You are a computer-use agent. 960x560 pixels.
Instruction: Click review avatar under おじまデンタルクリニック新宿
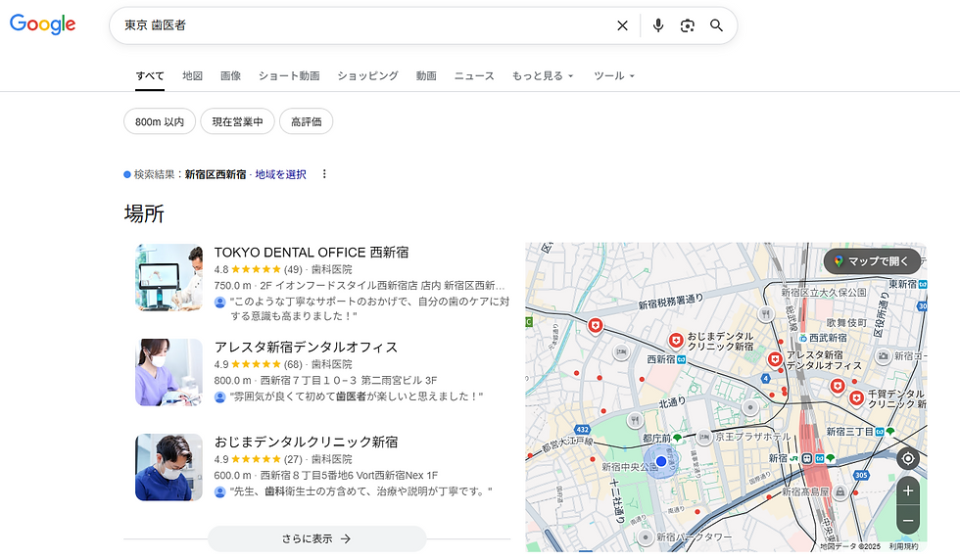[219, 491]
